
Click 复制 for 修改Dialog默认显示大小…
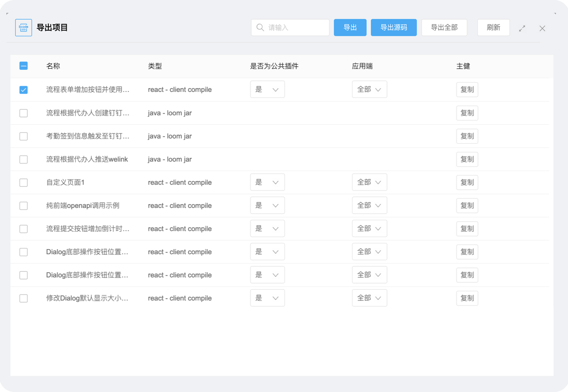(x=467, y=298)
